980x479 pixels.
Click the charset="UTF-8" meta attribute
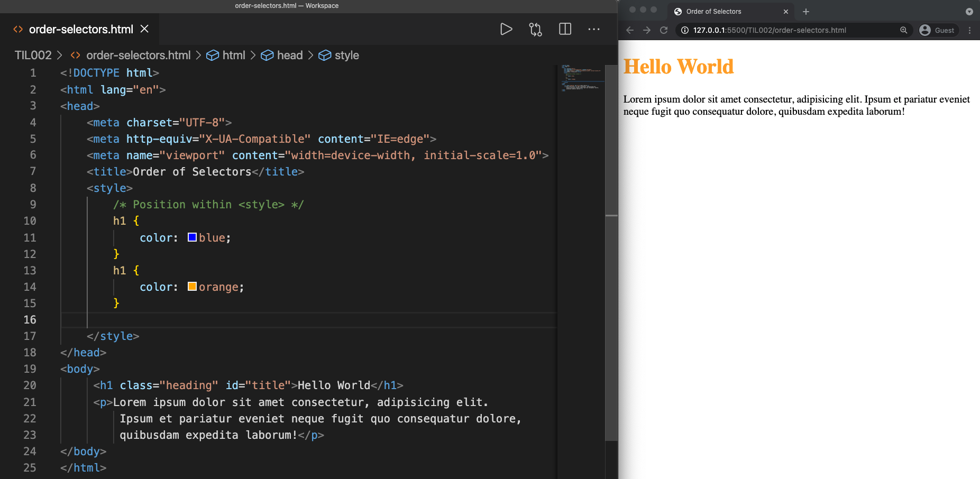pyautogui.click(x=176, y=123)
